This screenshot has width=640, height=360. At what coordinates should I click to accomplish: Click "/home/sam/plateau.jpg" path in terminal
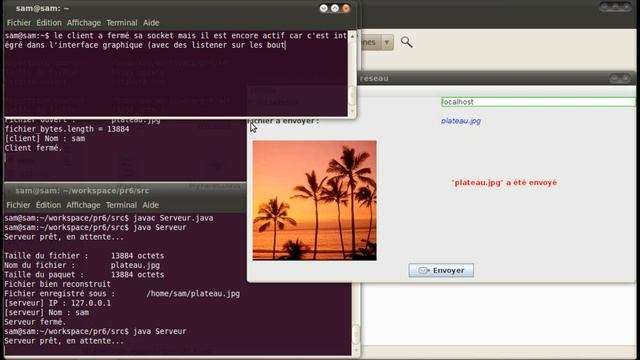click(x=193, y=293)
